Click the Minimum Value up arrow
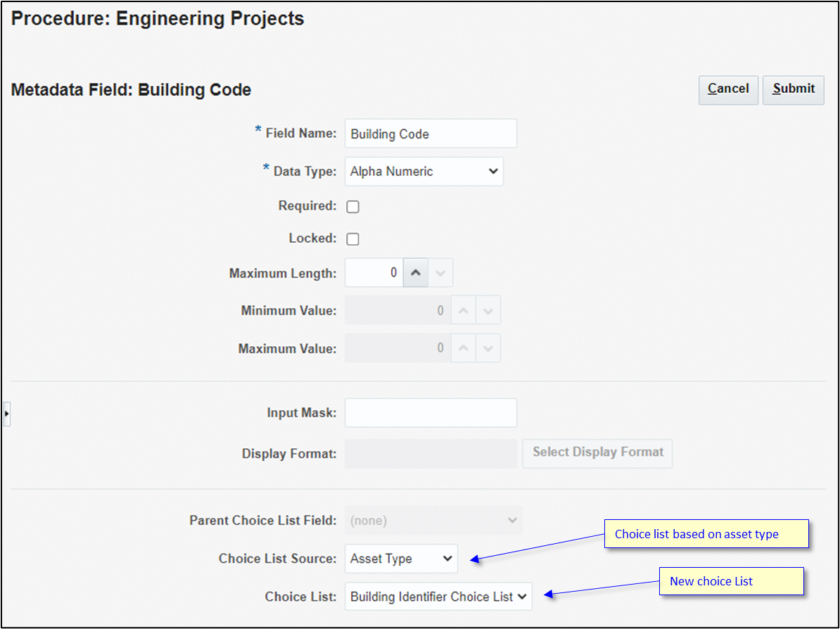The height and width of the screenshot is (629, 840). coord(464,310)
